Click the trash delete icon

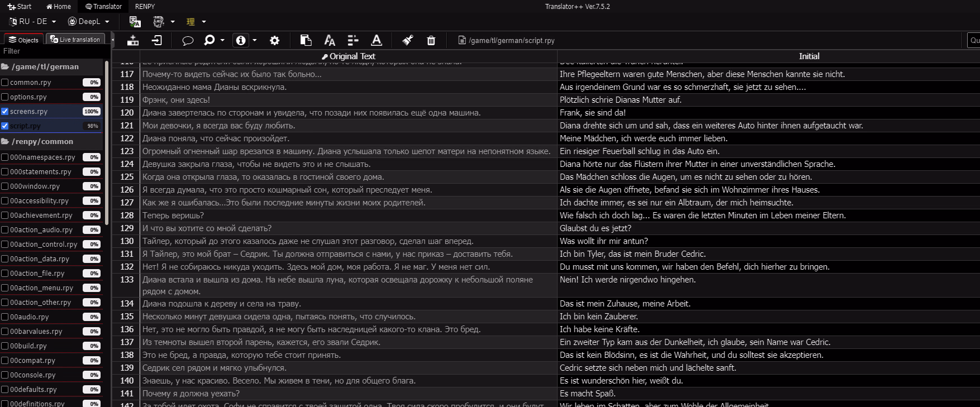(x=431, y=40)
